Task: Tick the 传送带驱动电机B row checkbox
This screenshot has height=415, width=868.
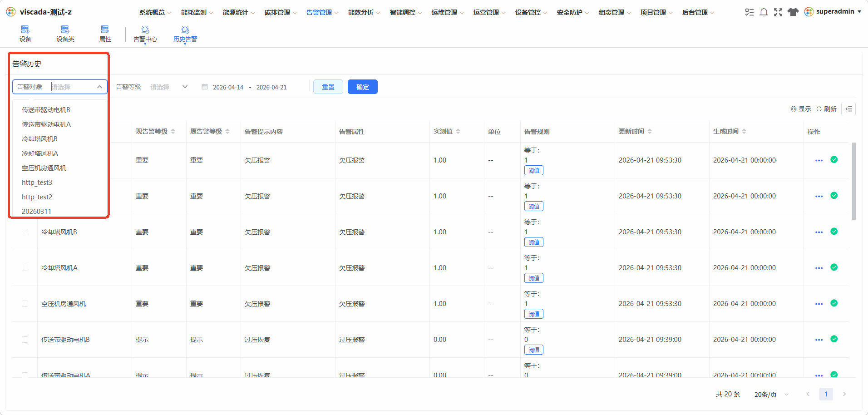Action: click(x=25, y=340)
